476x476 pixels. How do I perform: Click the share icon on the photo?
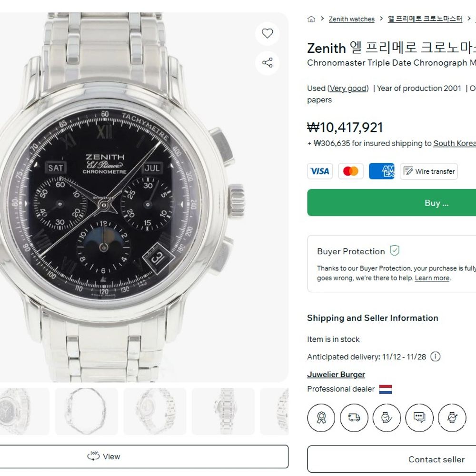point(268,63)
